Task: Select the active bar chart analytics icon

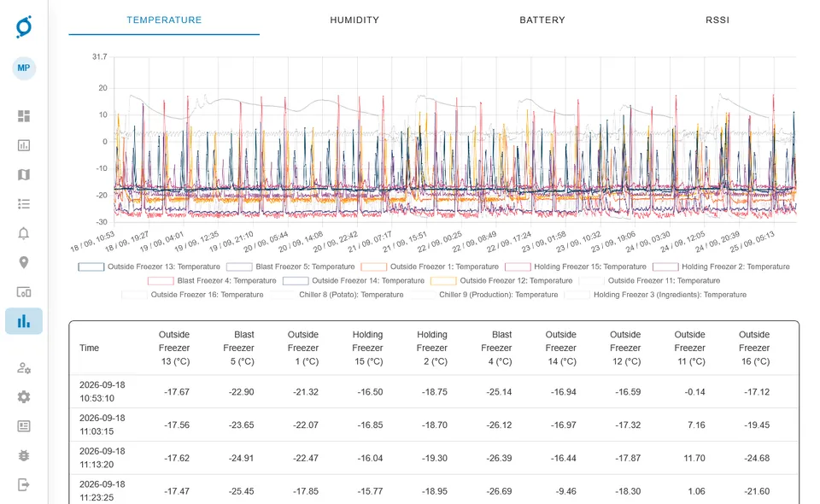Action: (24, 321)
